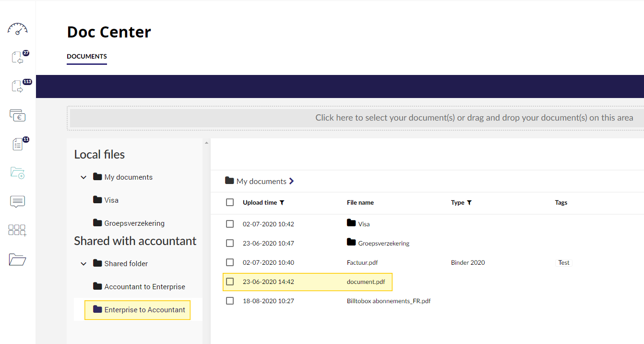This screenshot has width=644, height=344.
Task: Check the Factuur.pdf row checkbox
Action: coord(230,262)
